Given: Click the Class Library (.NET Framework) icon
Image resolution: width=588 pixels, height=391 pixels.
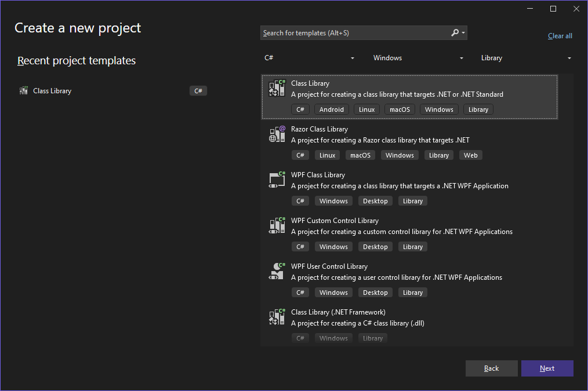Looking at the screenshot, I should pyautogui.click(x=277, y=317).
